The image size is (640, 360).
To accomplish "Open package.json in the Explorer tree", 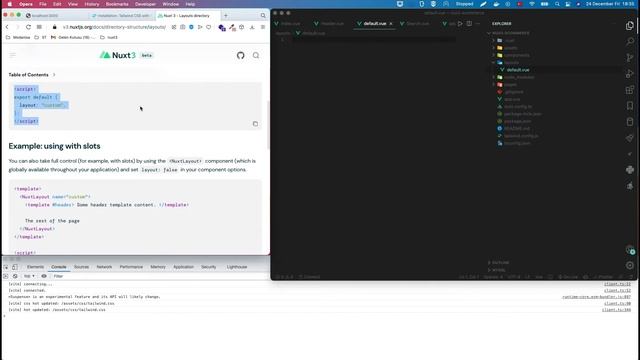I will [x=518, y=121].
